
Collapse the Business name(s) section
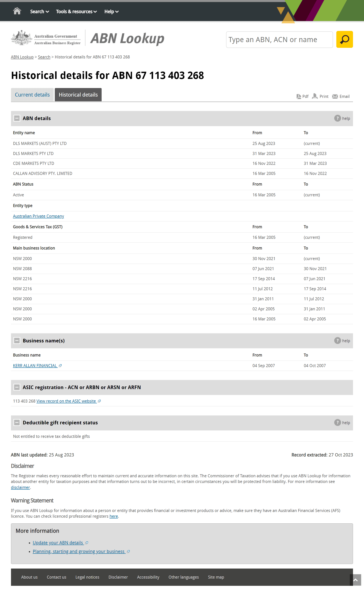tap(17, 340)
